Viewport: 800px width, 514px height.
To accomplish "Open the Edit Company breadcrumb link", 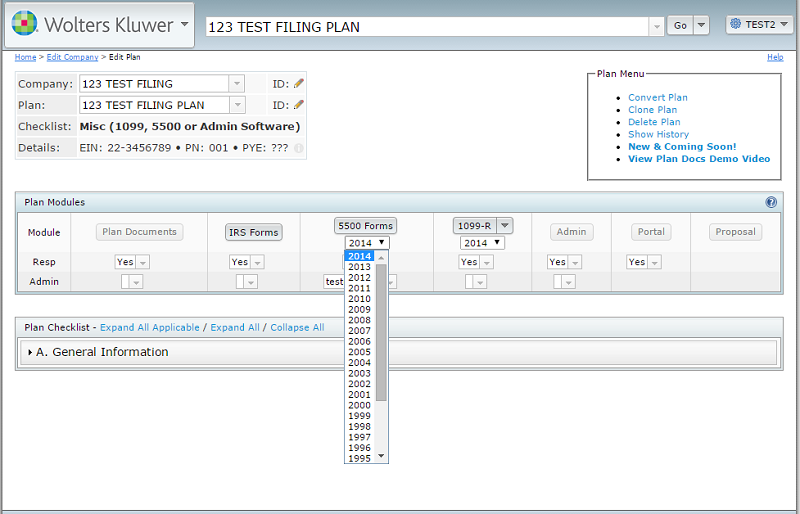I will [72, 57].
